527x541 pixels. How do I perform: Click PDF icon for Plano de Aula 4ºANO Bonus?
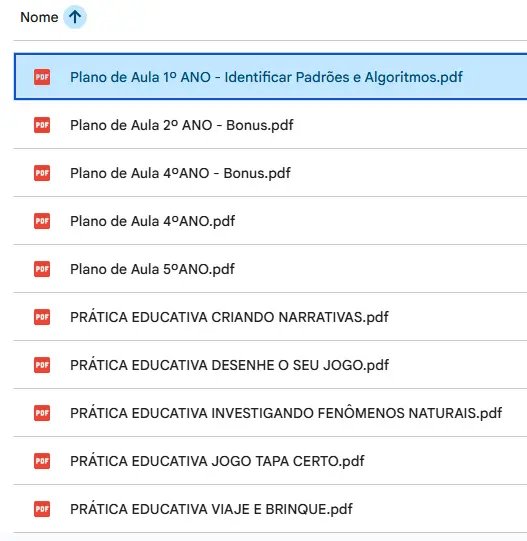(x=42, y=173)
